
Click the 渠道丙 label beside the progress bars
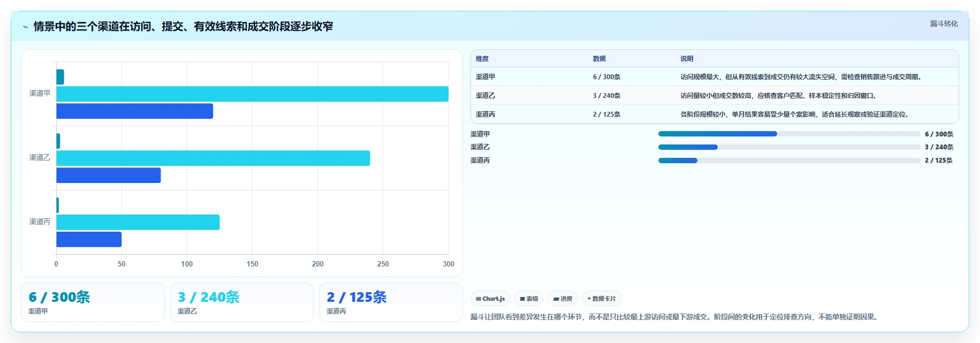pos(480,161)
